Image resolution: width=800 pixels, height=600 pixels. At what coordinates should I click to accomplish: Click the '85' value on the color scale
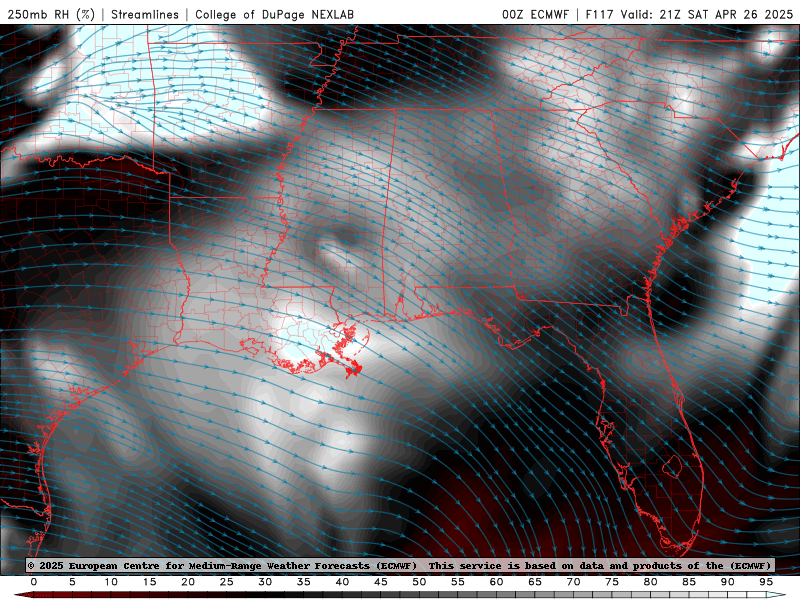point(689,582)
